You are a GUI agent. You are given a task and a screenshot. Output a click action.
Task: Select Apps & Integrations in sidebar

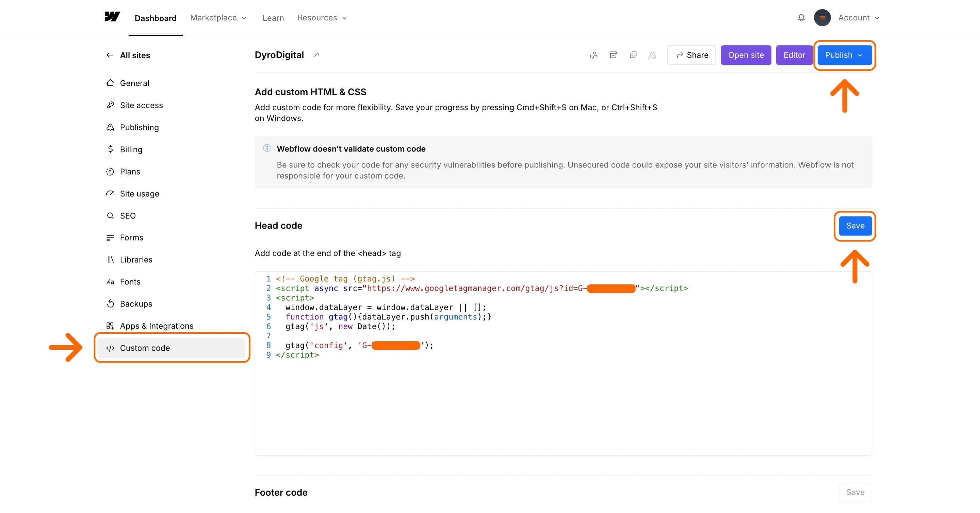pos(157,326)
